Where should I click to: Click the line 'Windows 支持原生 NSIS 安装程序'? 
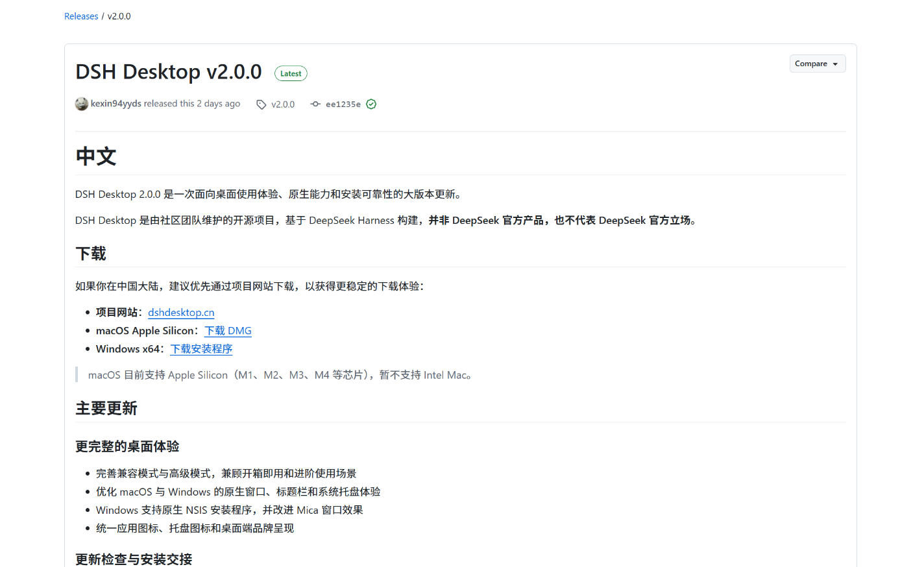pos(230,510)
